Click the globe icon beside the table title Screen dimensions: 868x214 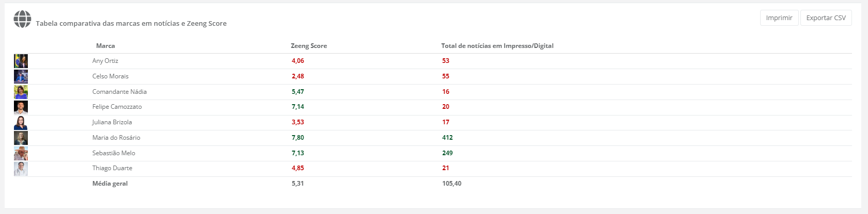tap(22, 19)
